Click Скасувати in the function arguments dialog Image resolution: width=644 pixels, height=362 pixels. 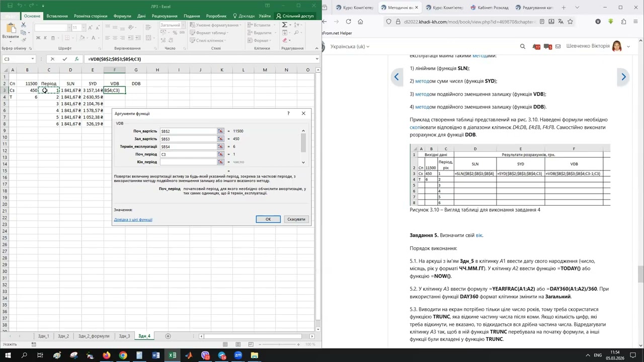click(296, 219)
